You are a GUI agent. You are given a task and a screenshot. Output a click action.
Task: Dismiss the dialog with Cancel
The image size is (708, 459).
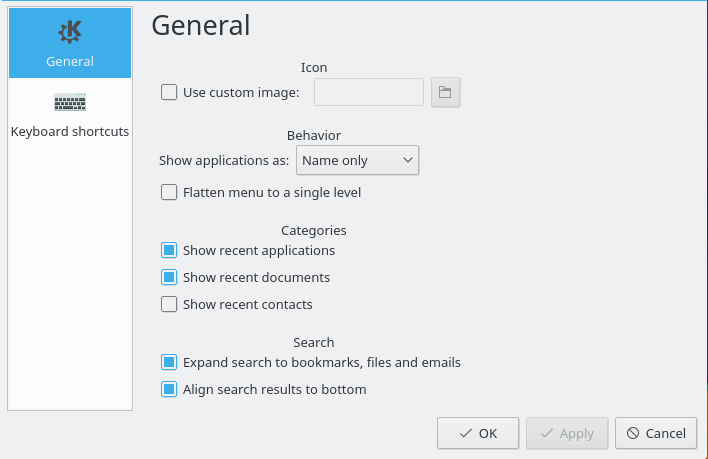(x=656, y=433)
